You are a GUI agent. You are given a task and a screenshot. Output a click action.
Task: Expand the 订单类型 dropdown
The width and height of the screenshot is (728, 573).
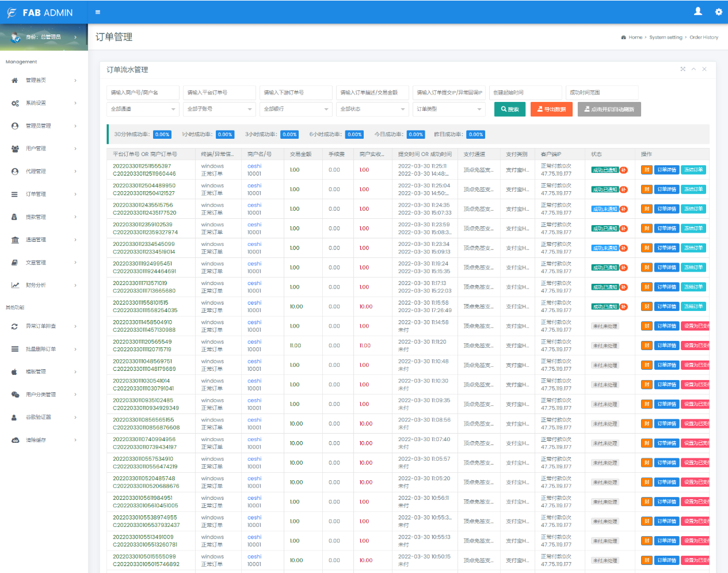click(x=449, y=109)
